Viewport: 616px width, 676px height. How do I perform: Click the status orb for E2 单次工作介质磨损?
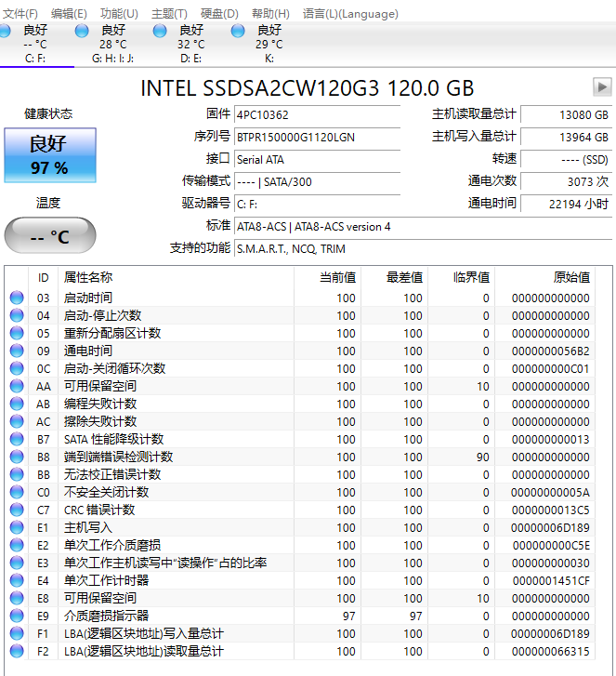tap(17, 546)
